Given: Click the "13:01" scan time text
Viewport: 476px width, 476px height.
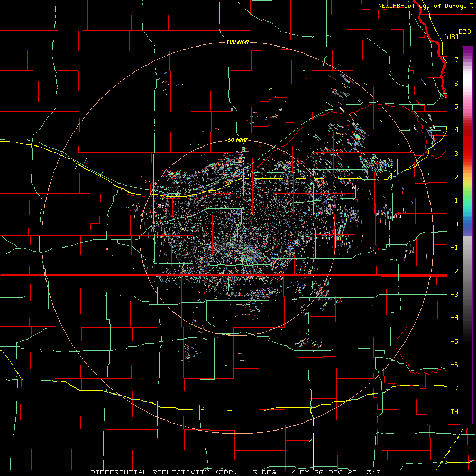Looking at the screenshot, I should 373,472.
